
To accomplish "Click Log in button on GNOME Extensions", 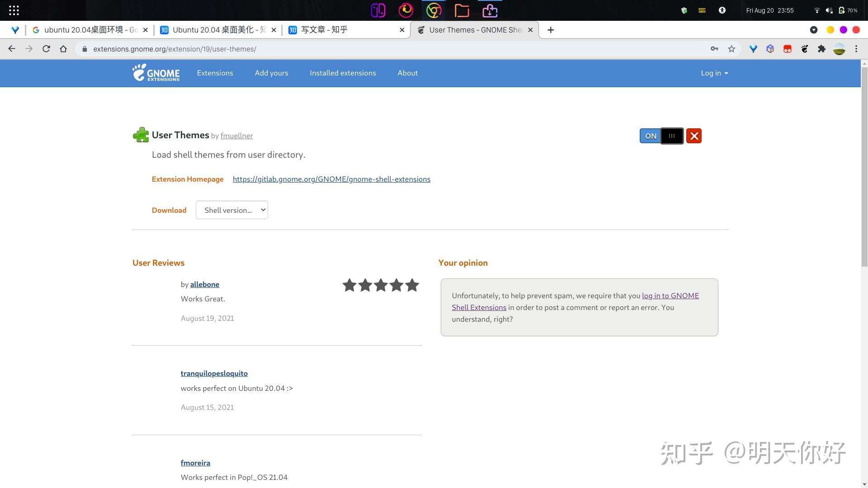I will tap(714, 73).
